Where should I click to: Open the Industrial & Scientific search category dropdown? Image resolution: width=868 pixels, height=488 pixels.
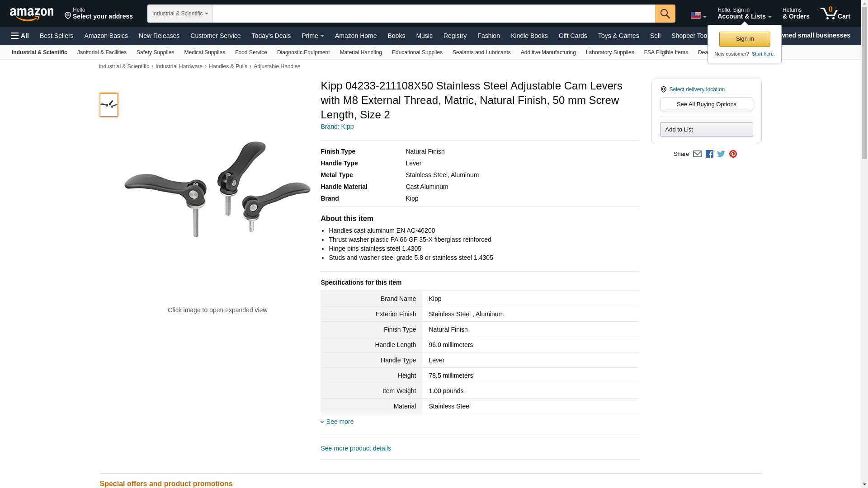[180, 14]
